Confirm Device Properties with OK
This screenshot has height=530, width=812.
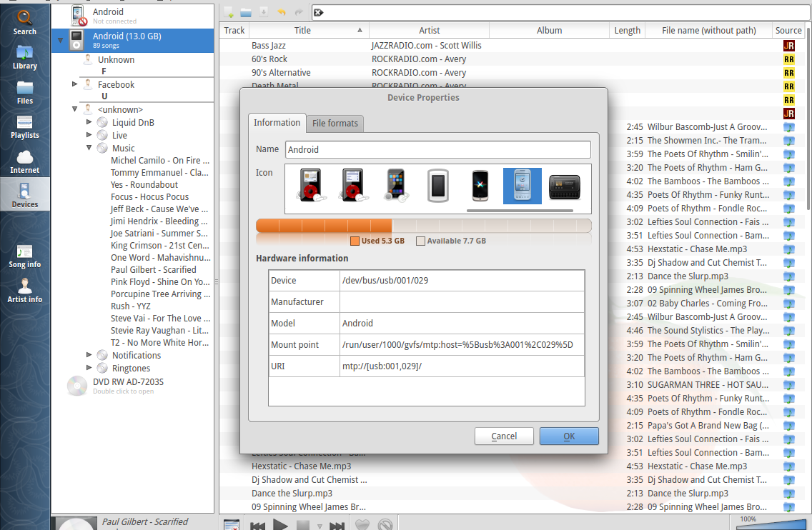[x=568, y=436]
